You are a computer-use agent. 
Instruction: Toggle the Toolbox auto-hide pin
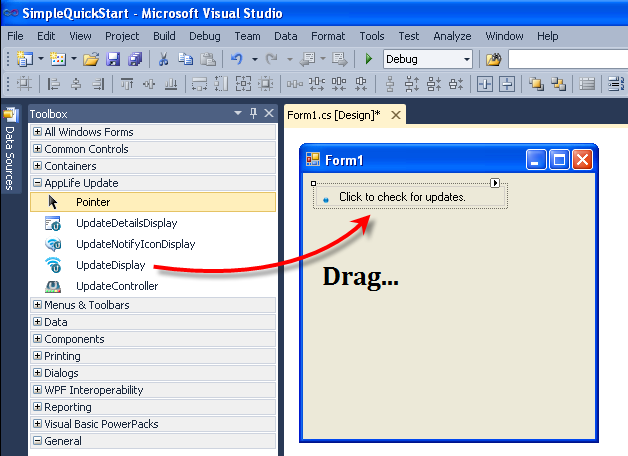[x=253, y=113]
